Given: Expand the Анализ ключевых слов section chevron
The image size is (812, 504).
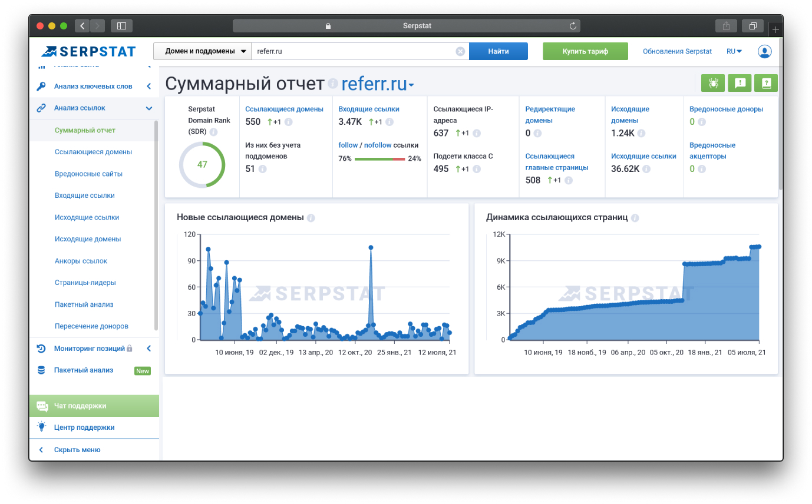Looking at the screenshot, I should tap(149, 86).
